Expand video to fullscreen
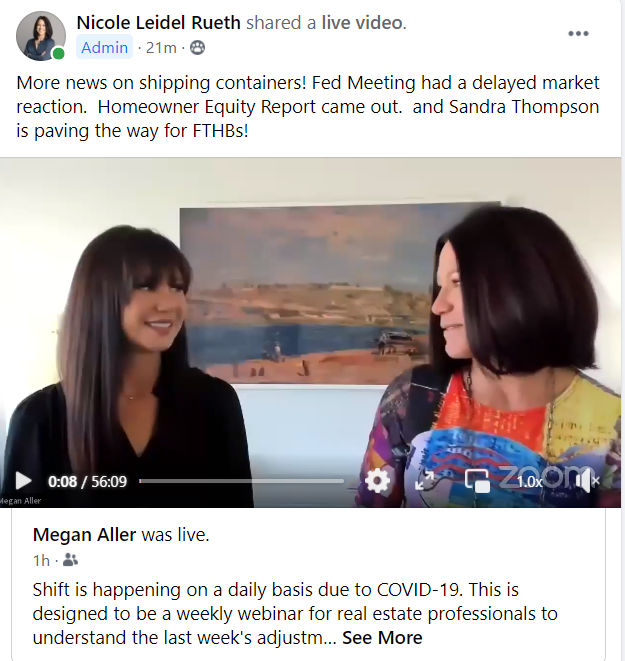Screen dimensions: 625x661 [x=424, y=481]
